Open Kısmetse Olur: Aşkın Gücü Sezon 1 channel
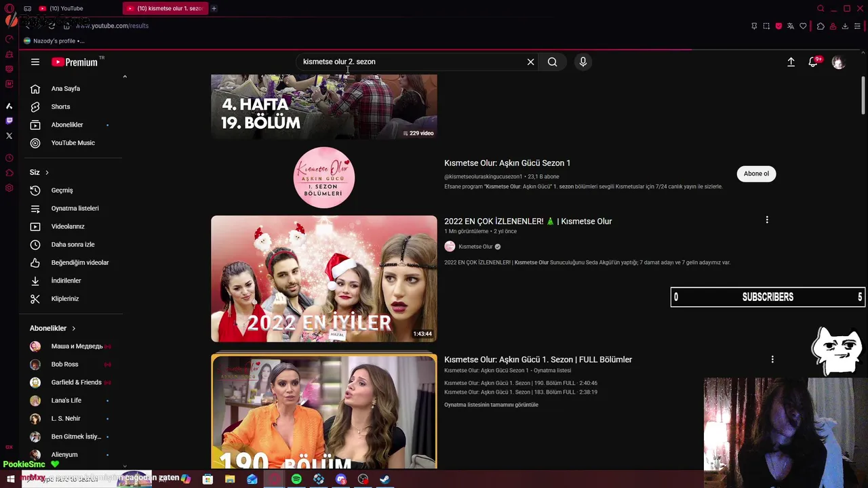 tap(507, 163)
